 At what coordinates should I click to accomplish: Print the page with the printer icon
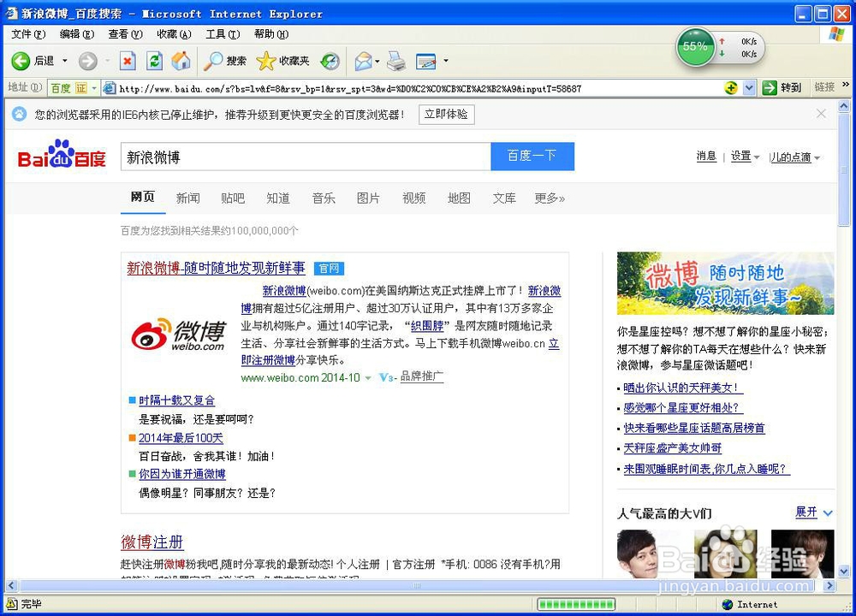coord(396,61)
